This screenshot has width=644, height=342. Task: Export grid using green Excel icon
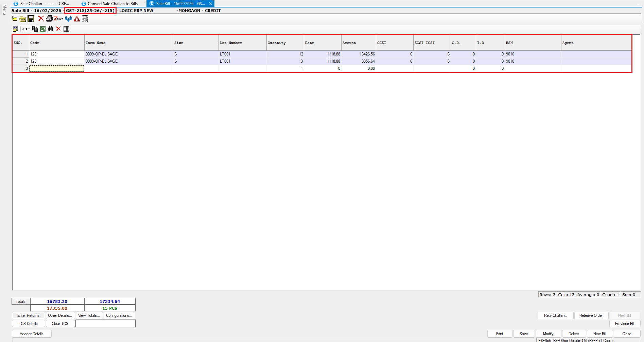(43, 29)
